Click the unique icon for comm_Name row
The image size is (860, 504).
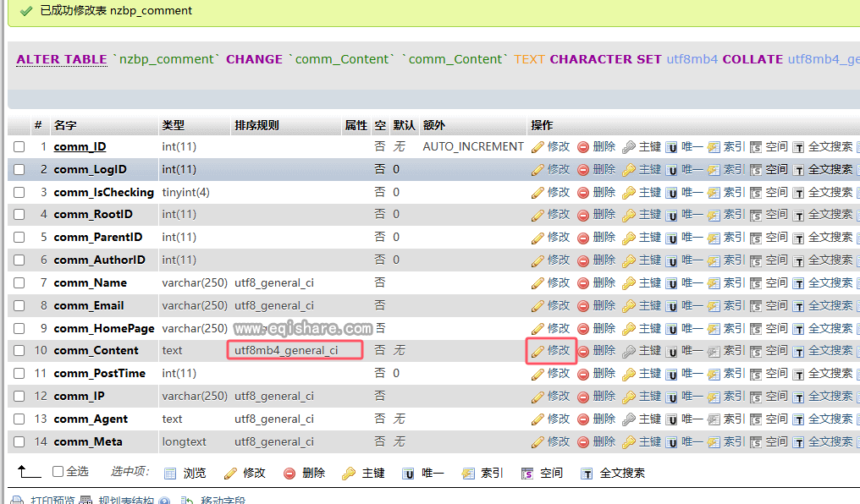click(671, 283)
